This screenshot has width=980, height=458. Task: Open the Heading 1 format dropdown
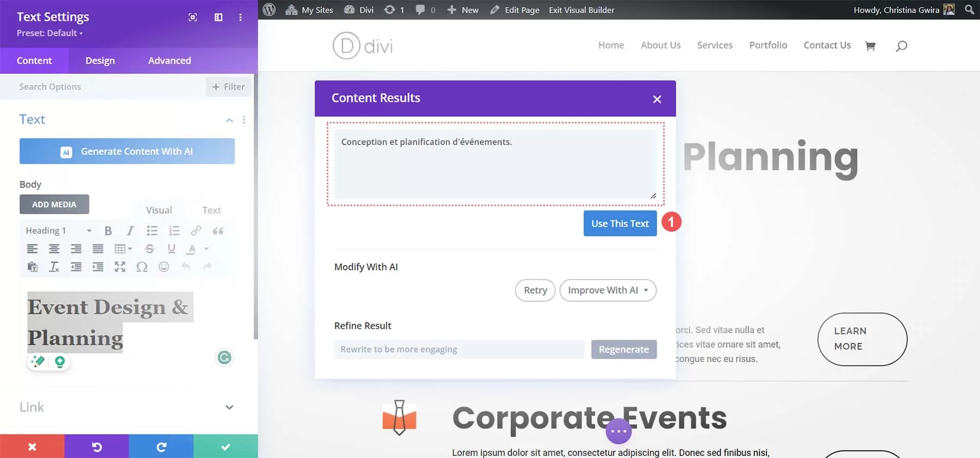pos(59,231)
